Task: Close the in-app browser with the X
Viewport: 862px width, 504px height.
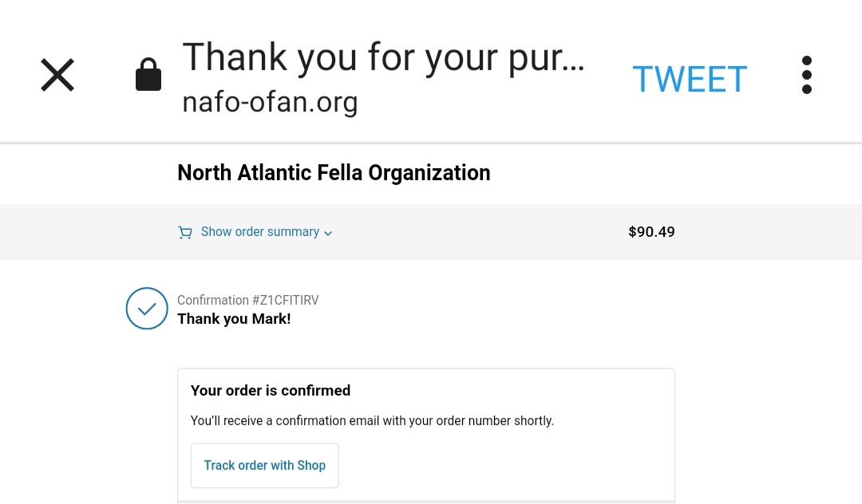Action: click(57, 75)
